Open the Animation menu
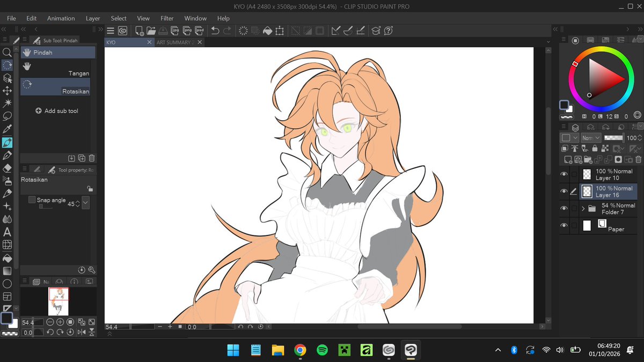The height and width of the screenshot is (362, 644). [61, 18]
